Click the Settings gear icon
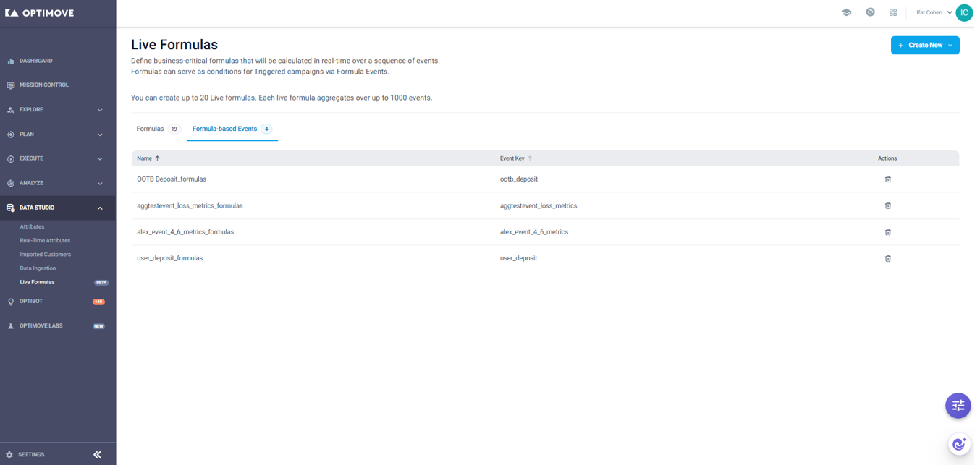Image resolution: width=980 pixels, height=465 pixels. click(9, 455)
